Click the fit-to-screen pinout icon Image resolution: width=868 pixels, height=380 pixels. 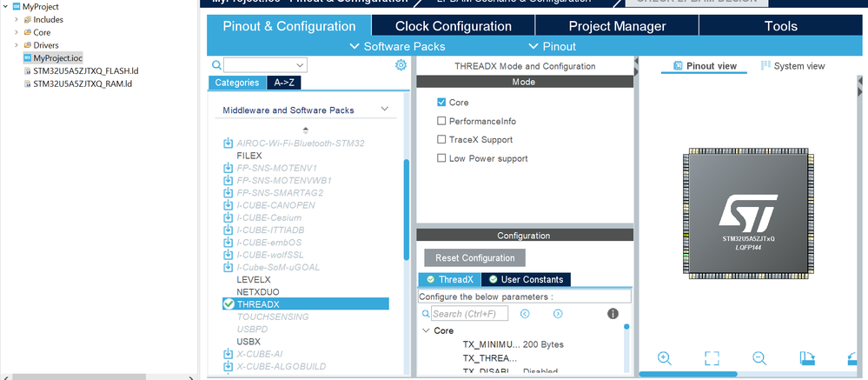[712, 358]
